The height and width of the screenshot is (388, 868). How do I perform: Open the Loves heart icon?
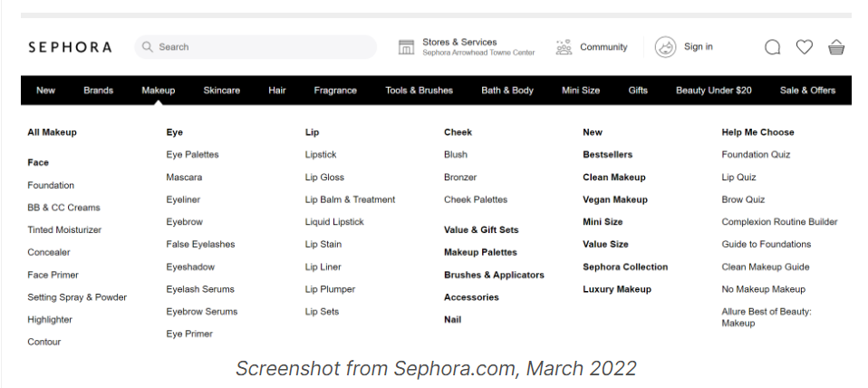(805, 47)
